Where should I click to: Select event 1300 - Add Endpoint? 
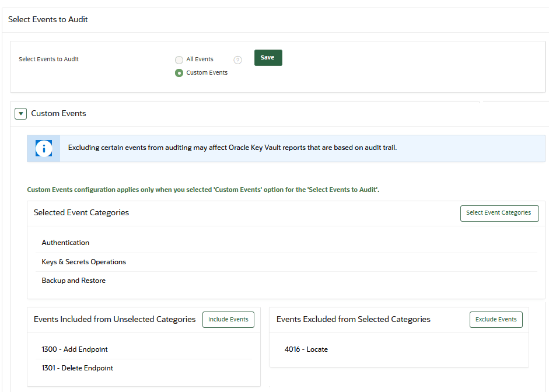[75, 349]
